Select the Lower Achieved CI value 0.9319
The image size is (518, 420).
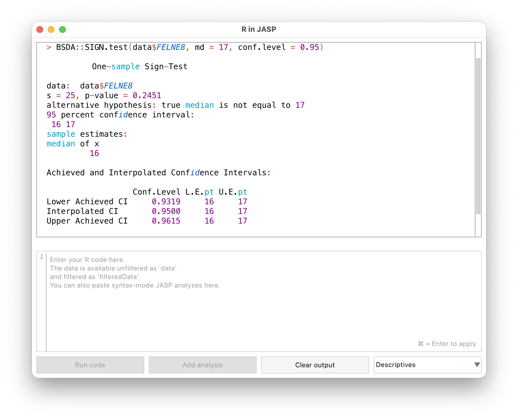coord(166,202)
